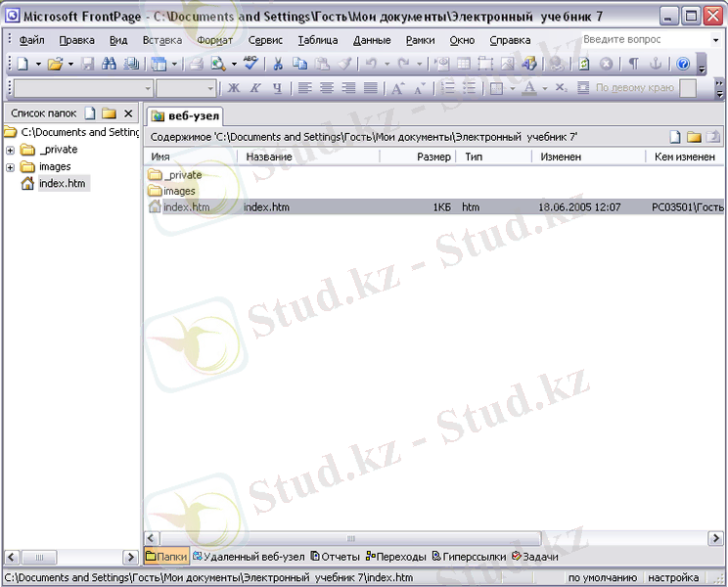
Task: Toggle bold Ж formatting
Action: [x=234, y=88]
